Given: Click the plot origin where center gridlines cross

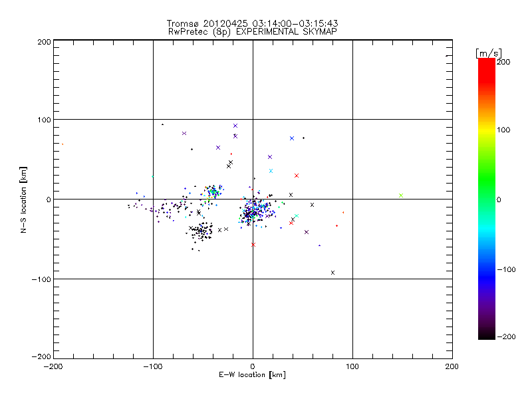Looking at the screenshot, I should click(253, 199).
